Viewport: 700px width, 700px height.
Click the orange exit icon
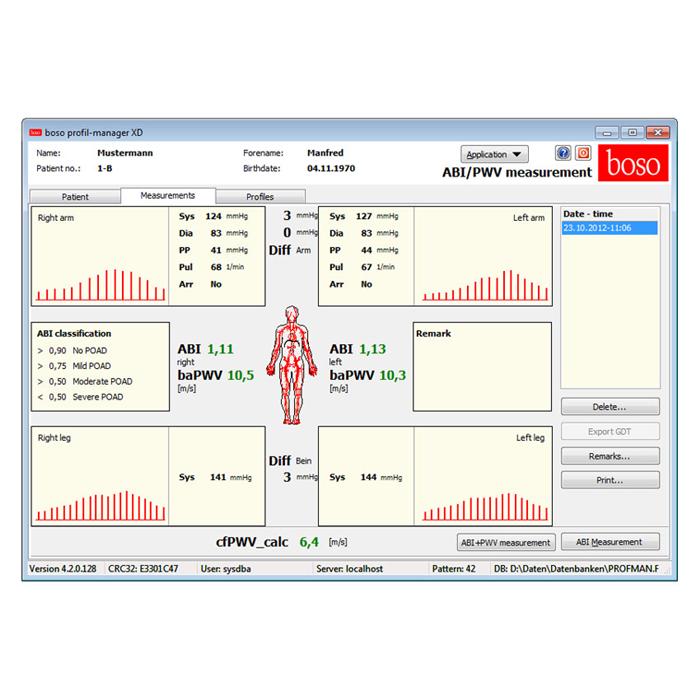click(x=583, y=153)
